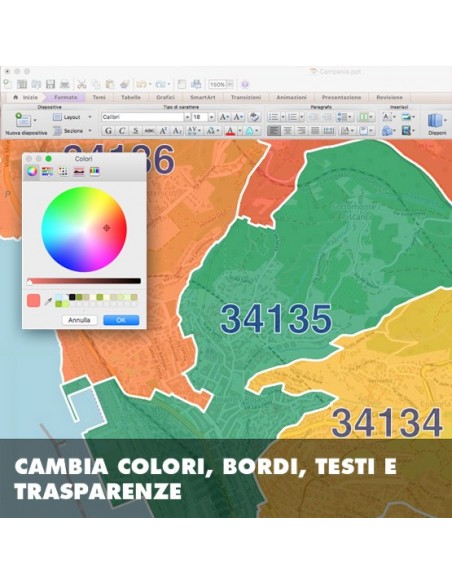Toggle italic C formatting
Screen dimensions: 452x584
click(122, 131)
